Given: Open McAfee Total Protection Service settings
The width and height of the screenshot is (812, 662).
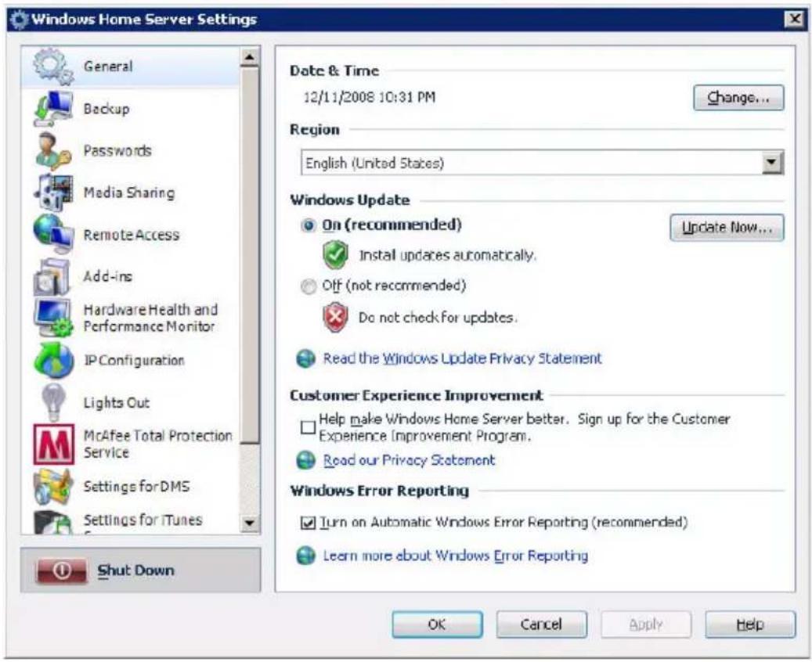Looking at the screenshot, I should tap(131, 444).
